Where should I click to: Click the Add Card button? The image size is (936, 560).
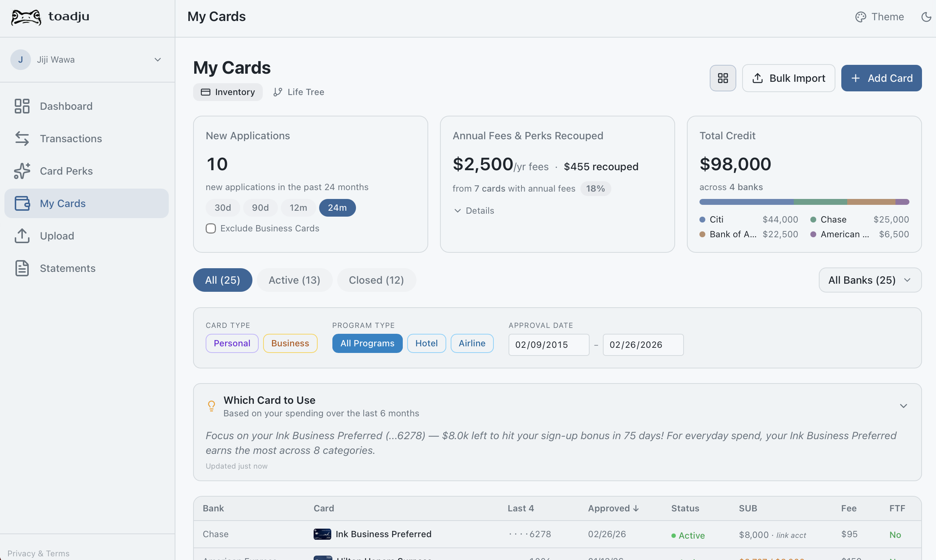[881, 78]
